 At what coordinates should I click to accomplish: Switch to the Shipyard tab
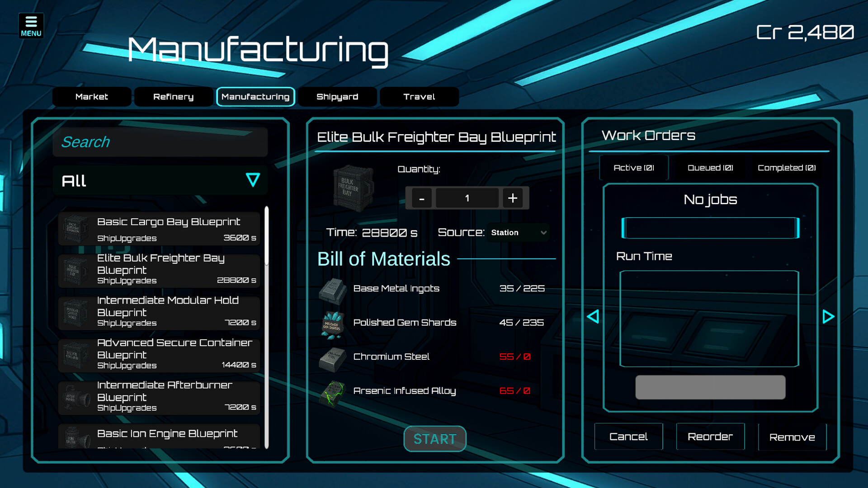pyautogui.click(x=337, y=96)
